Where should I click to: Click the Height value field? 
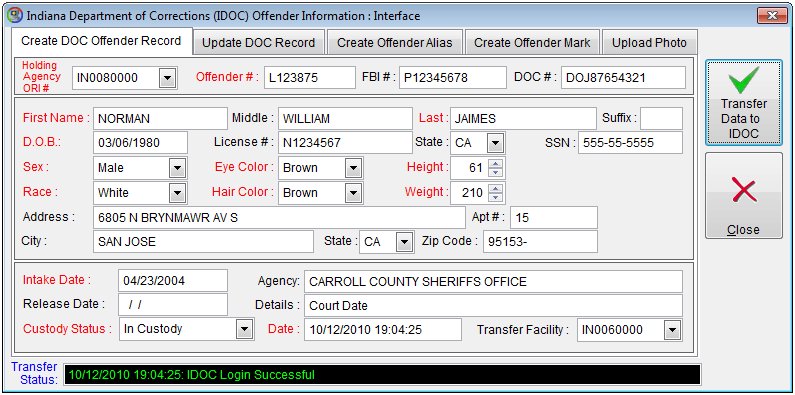pos(469,168)
